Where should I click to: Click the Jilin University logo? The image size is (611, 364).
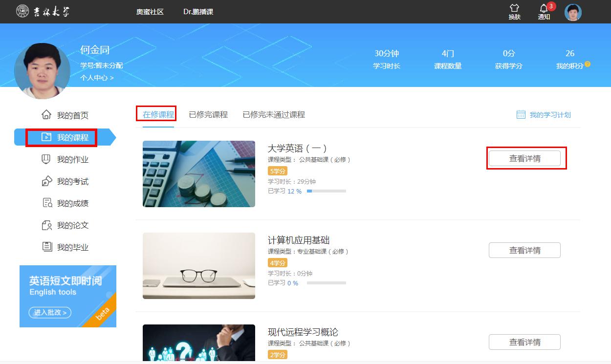click(43, 11)
